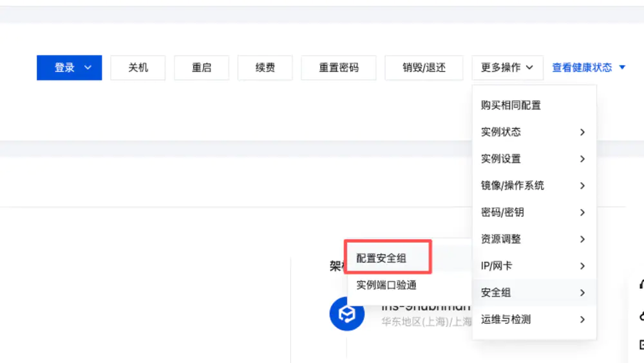Expand the 运维与检测 submenu

tap(534, 319)
